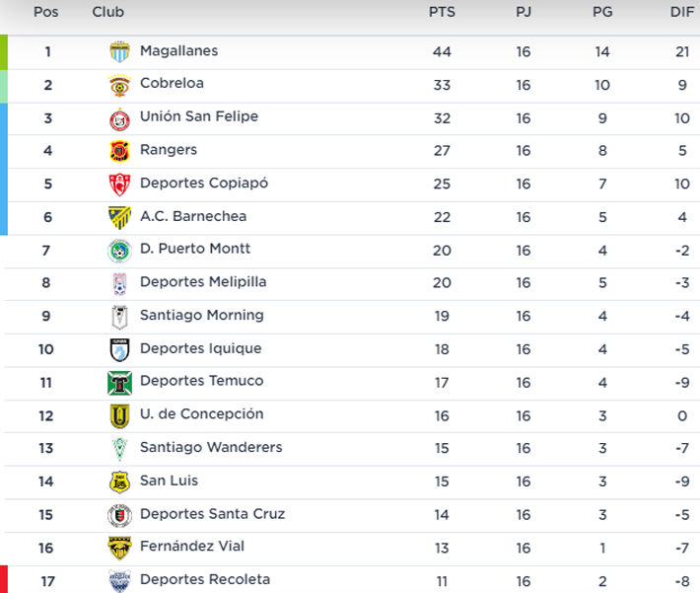Open Deportes Melipilla team page
This screenshot has width=700, height=593.
click(203, 282)
